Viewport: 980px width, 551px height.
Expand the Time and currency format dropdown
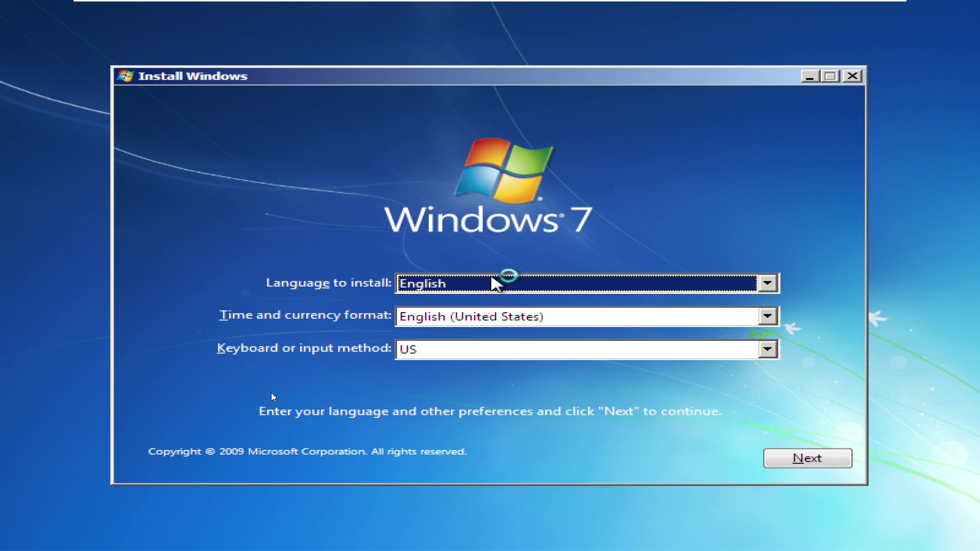point(767,316)
